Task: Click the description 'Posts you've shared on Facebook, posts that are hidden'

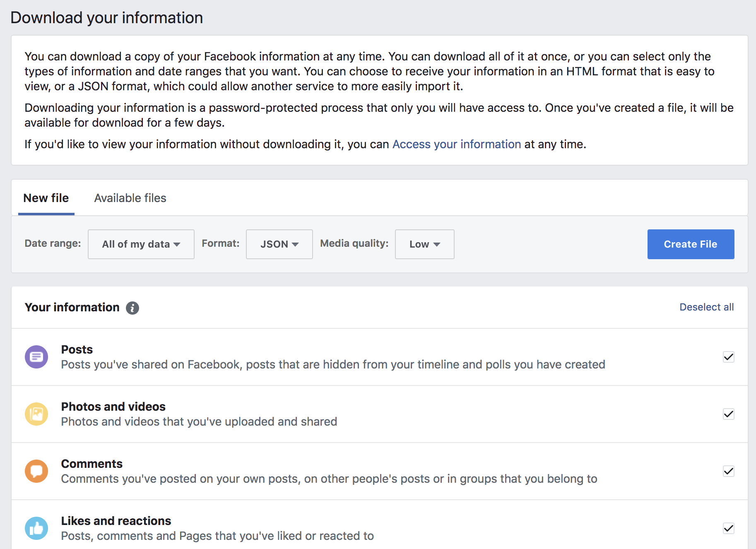Action: (333, 364)
